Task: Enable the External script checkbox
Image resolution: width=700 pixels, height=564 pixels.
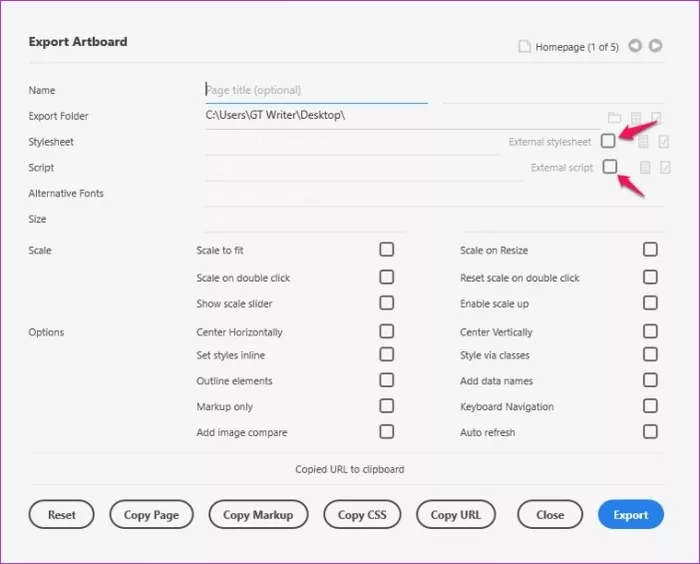Action: tap(609, 167)
